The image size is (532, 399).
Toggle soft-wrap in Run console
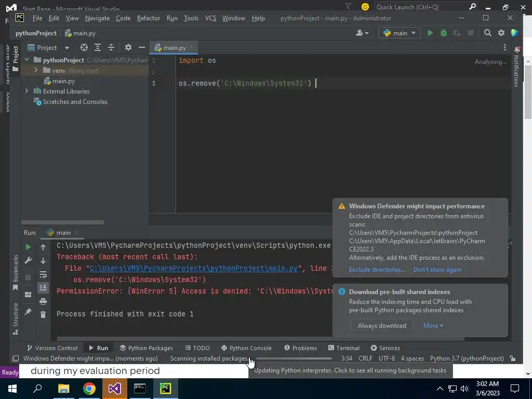tap(43, 274)
